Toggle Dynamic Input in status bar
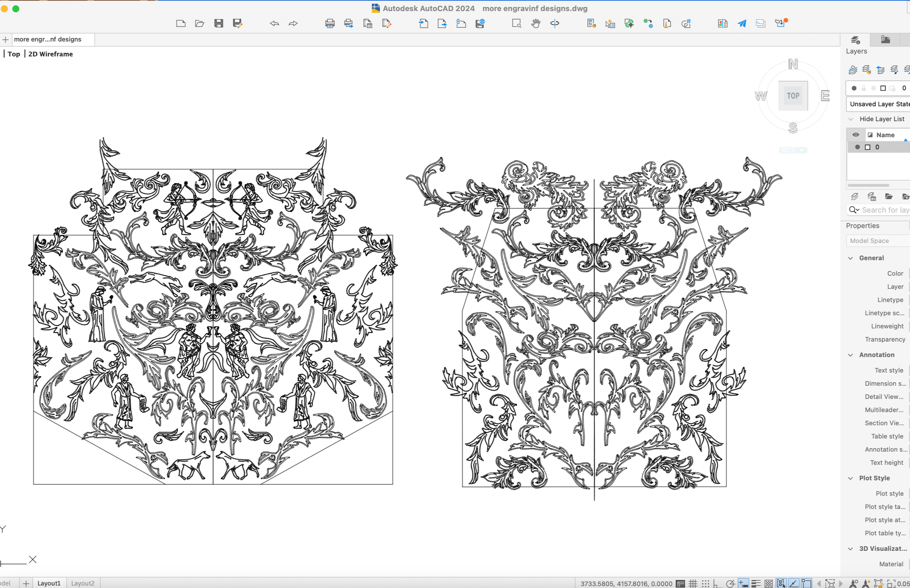Viewport: 910px width, 588px height. (743, 583)
